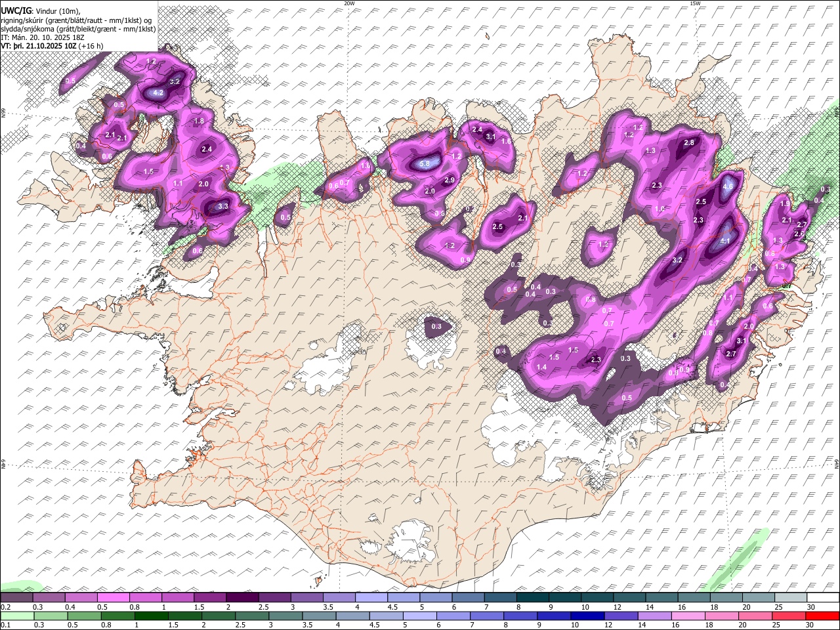The width and height of the screenshot is (840, 630).
Task: Select the 0.5 medium green swatch, lower legend row
Action: tap(84, 616)
